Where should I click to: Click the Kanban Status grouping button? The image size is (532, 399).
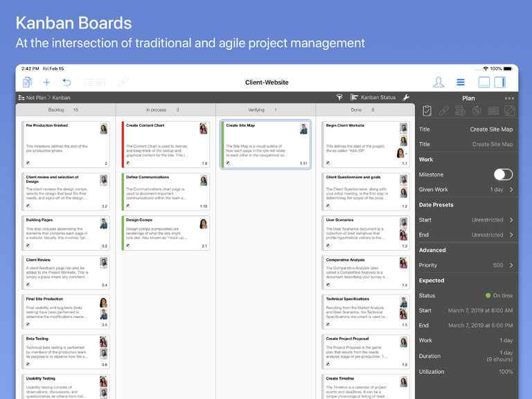373,98
